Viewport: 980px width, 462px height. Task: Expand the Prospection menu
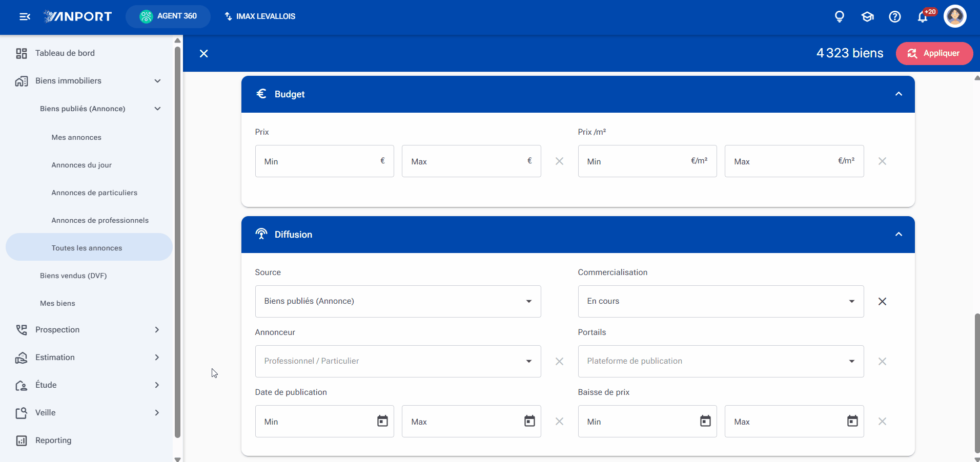(89, 330)
